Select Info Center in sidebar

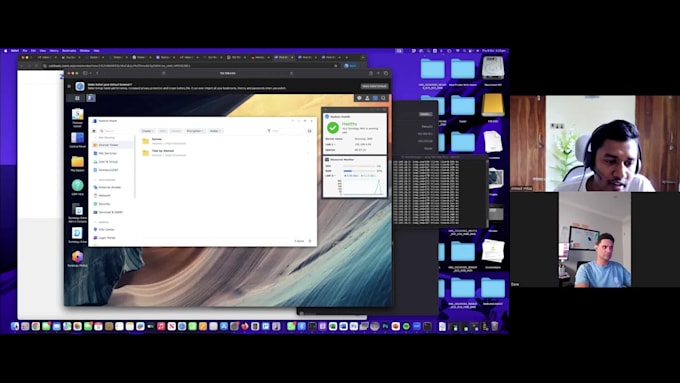pyautogui.click(x=112, y=229)
